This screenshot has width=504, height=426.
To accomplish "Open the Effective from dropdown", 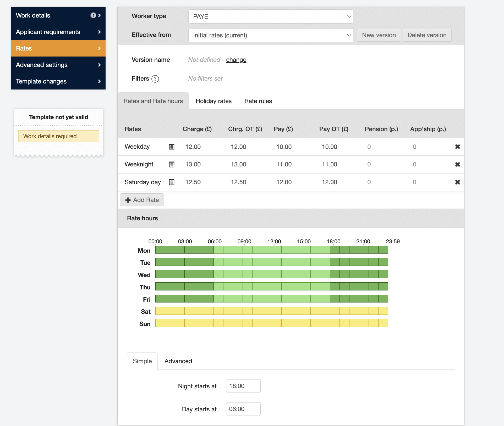I will click(x=271, y=35).
